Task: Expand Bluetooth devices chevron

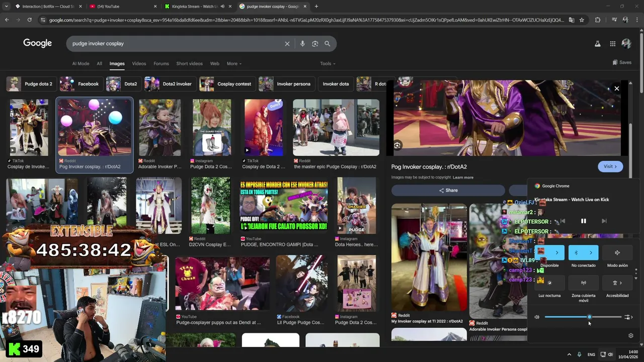Action: coord(591,253)
